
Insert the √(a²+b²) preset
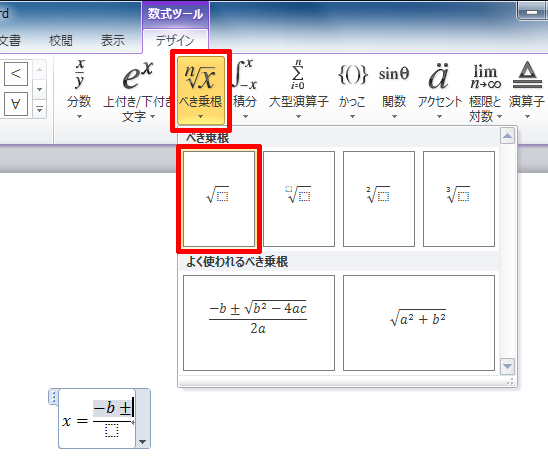coord(419,323)
